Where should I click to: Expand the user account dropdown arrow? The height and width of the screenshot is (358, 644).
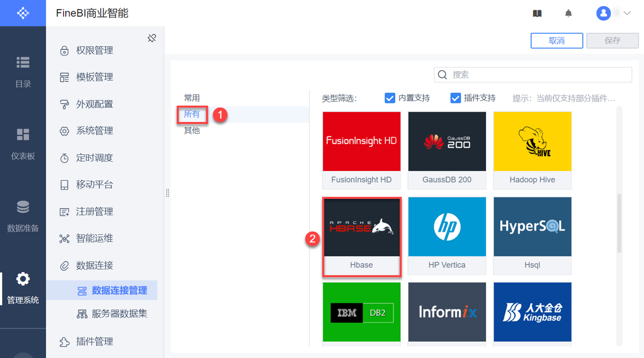tap(627, 13)
